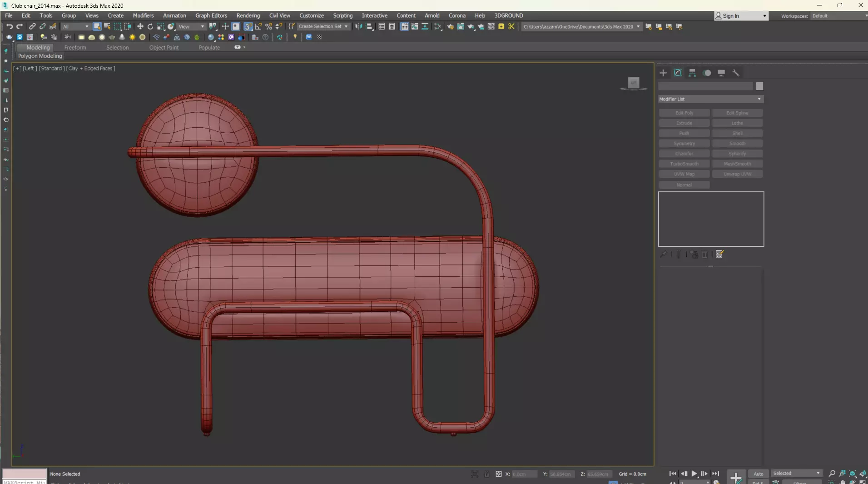Open the All selection filter dropdown
868x484 pixels.
(75, 26)
